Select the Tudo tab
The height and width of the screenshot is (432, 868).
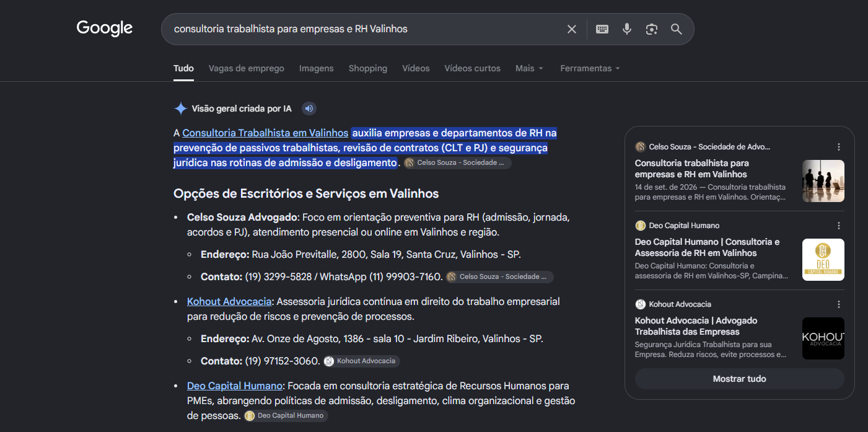pos(183,69)
